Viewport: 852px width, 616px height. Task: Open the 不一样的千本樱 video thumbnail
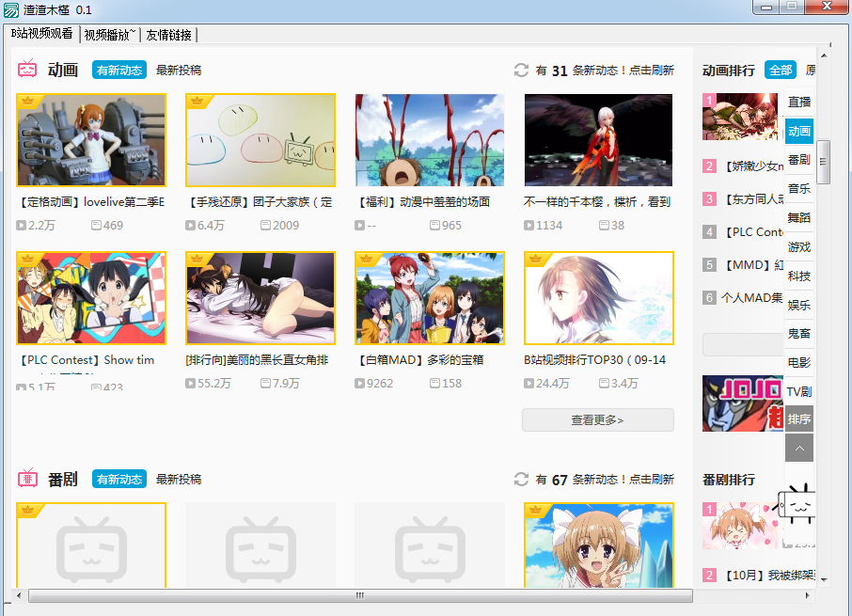pos(599,140)
